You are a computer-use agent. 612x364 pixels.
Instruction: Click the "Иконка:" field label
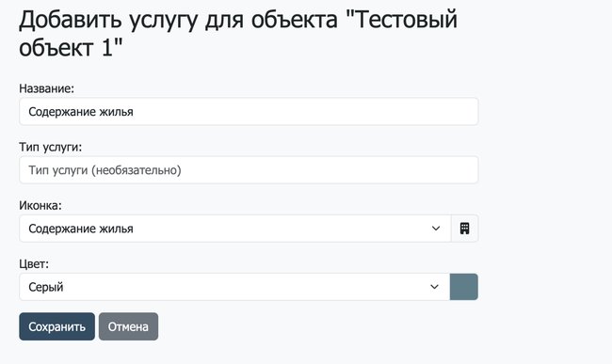pyautogui.click(x=40, y=205)
